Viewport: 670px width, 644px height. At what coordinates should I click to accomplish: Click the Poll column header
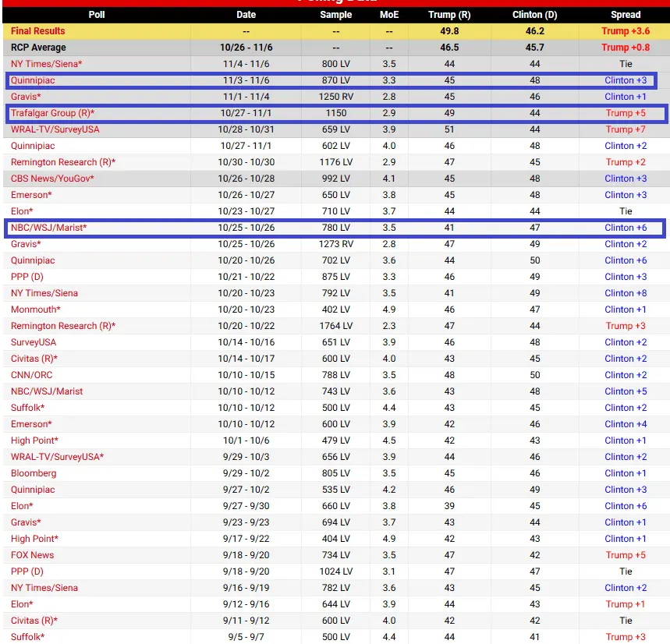click(x=97, y=15)
